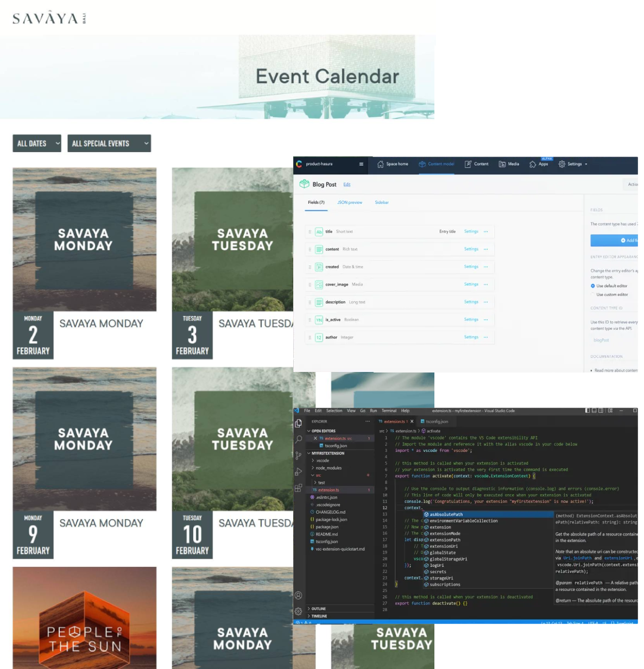Click the blue Add field button
This screenshot has height=669, width=644.
point(614,240)
